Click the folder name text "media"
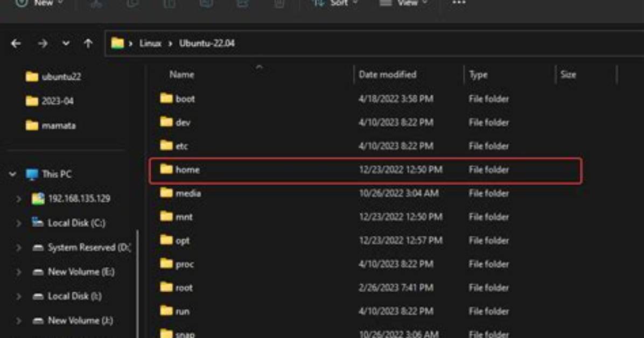This screenshot has height=338, width=644. tap(188, 193)
